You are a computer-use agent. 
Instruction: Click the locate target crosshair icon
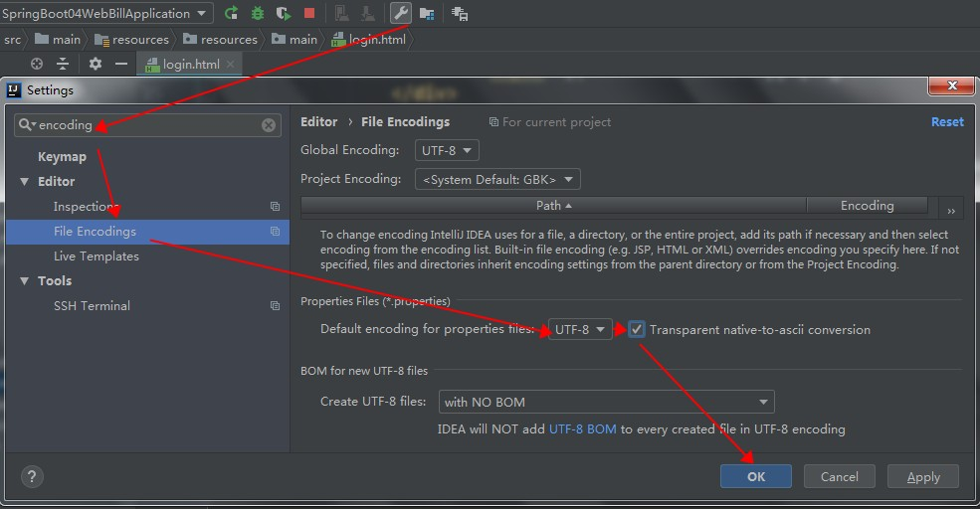(x=37, y=64)
